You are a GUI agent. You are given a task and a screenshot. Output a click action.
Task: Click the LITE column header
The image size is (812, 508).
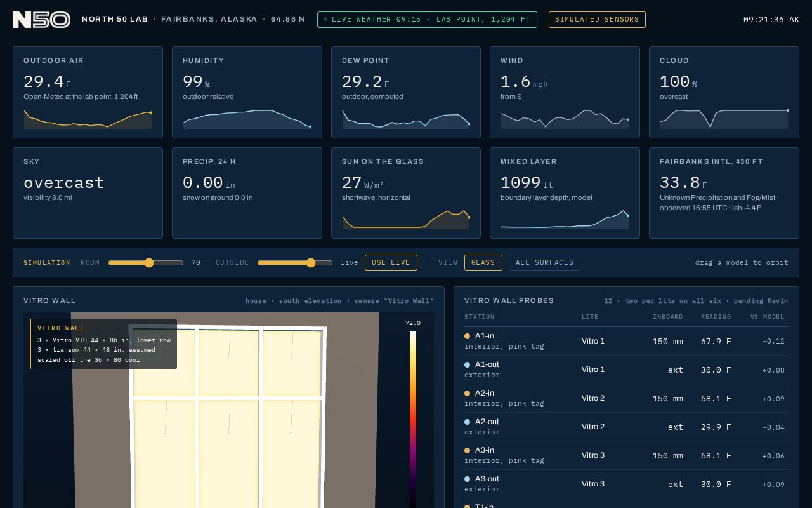click(590, 317)
